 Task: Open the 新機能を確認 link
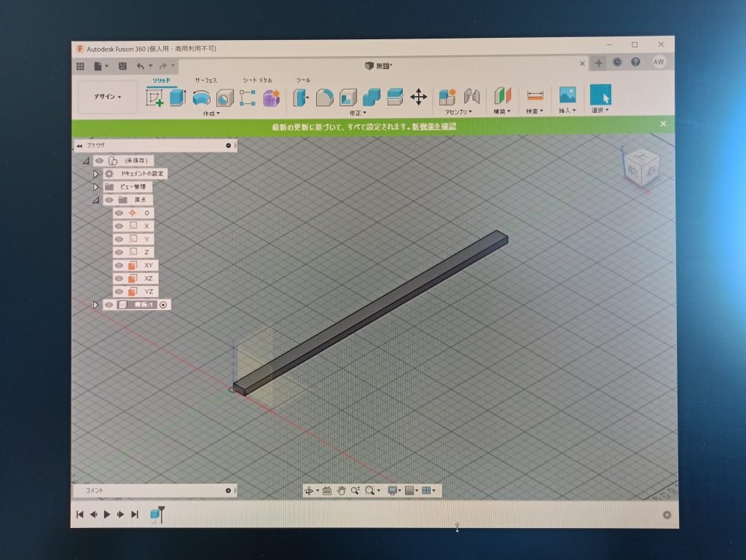[x=434, y=127]
